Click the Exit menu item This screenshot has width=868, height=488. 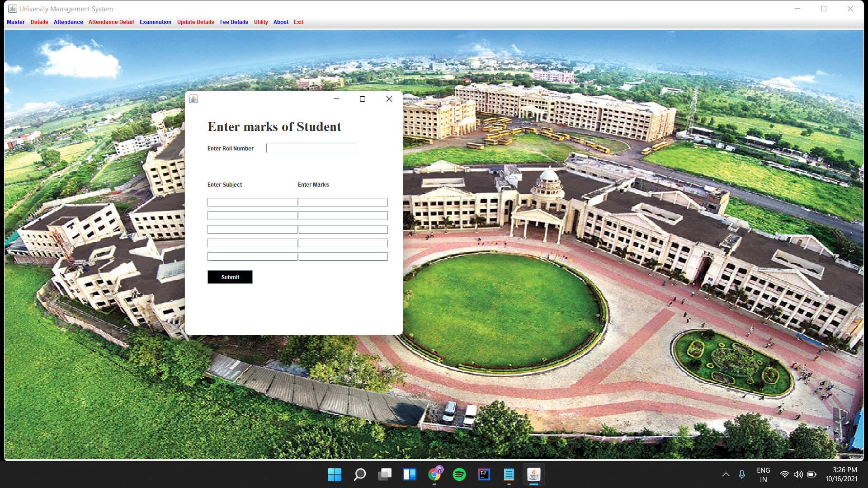click(x=298, y=22)
